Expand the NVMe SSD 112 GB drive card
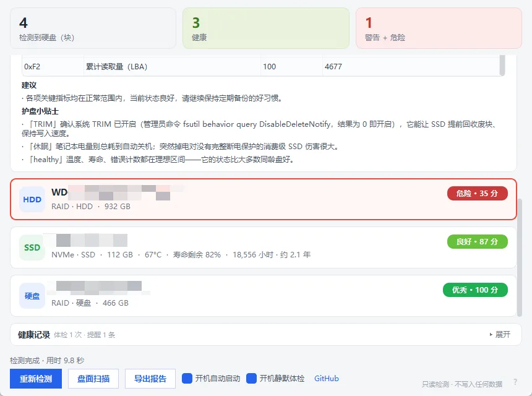 click(264, 247)
